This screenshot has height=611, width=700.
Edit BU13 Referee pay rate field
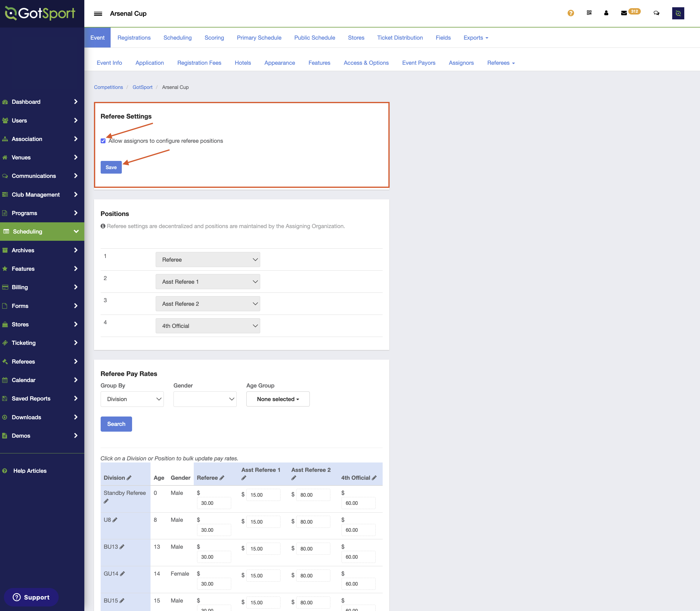point(214,557)
